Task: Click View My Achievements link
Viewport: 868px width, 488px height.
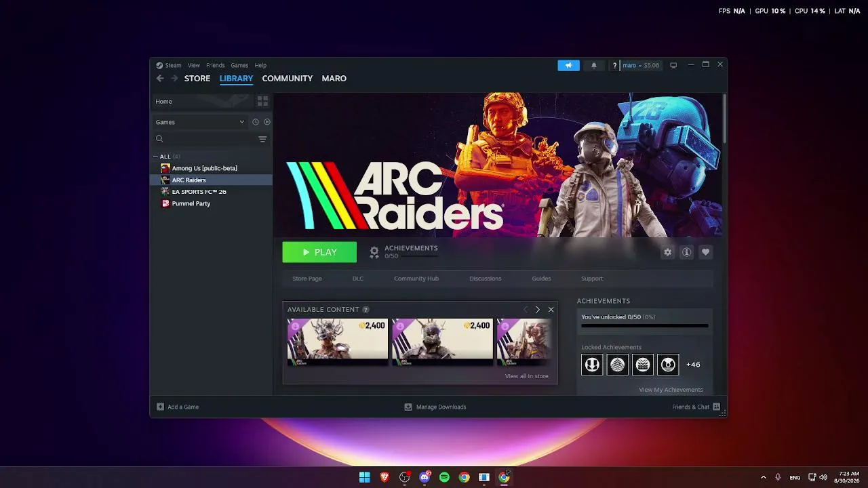Action: pyautogui.click(x=671, y=390)
